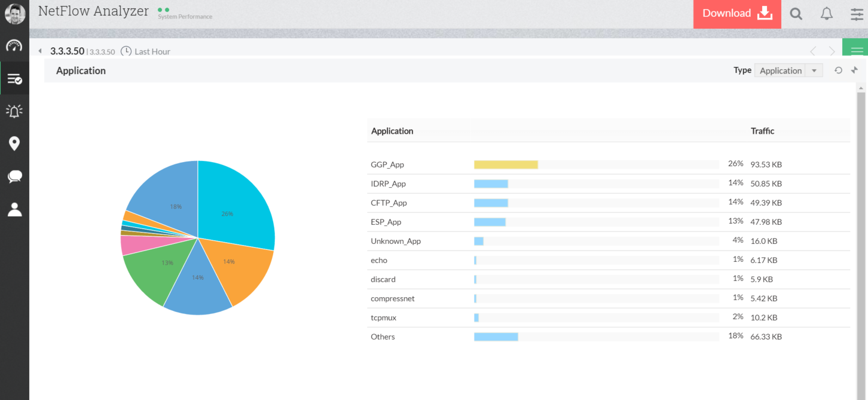
Task: Click the compressnet application row
Action: point(609,298)
